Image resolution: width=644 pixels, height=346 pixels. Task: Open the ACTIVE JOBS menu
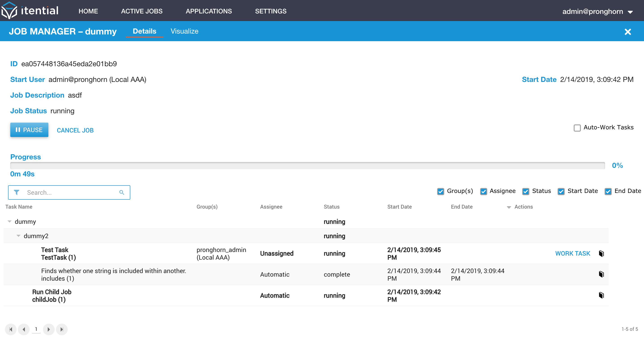tap(142, 11)
